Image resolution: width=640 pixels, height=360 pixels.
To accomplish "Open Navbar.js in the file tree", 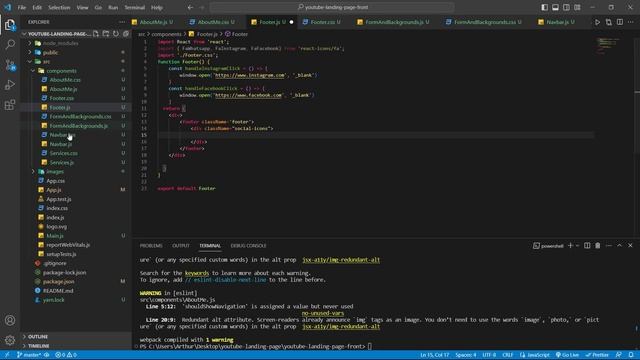I will point(60,144).
